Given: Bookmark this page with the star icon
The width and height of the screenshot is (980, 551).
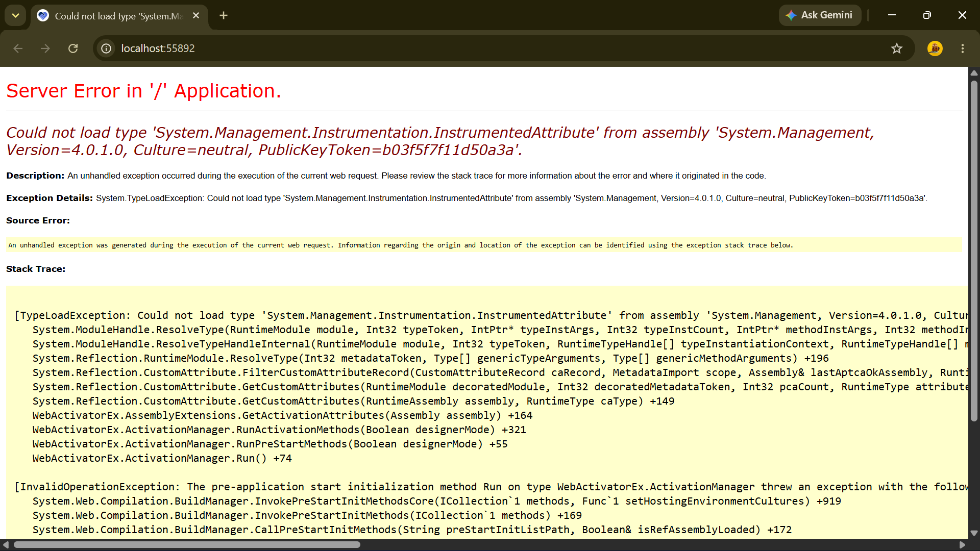Looking at the screenshot, I should pos(897,48).
